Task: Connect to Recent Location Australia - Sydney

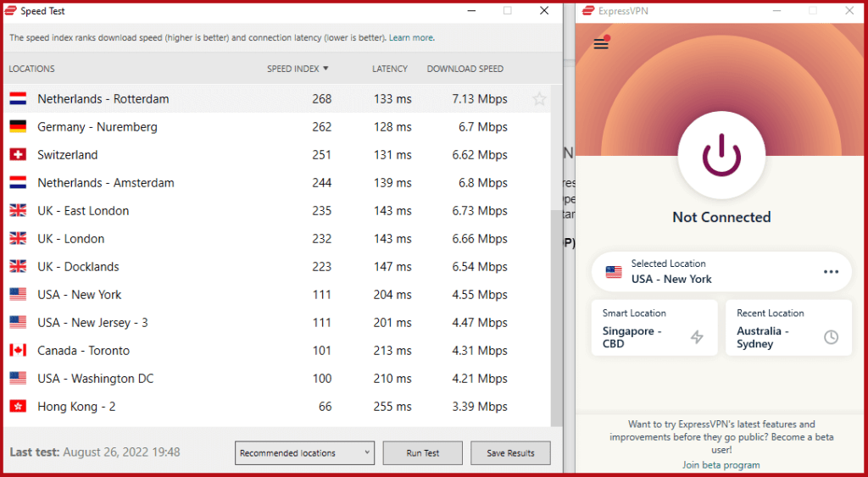Action: click(788, 328)
